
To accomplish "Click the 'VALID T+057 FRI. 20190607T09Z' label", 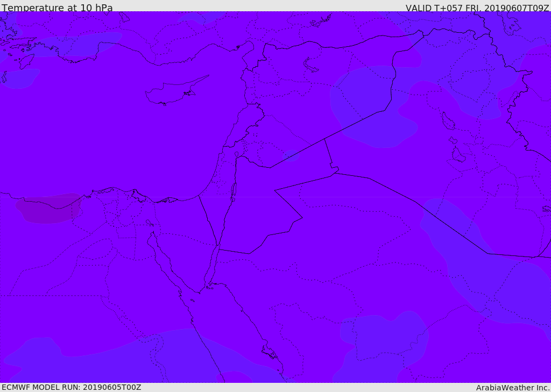I will (x=477, y=8).
